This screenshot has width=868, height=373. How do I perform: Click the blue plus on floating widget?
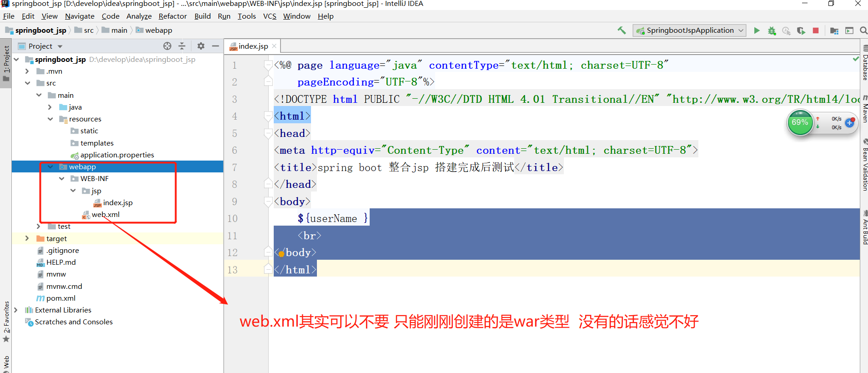(x=849, y=123)
